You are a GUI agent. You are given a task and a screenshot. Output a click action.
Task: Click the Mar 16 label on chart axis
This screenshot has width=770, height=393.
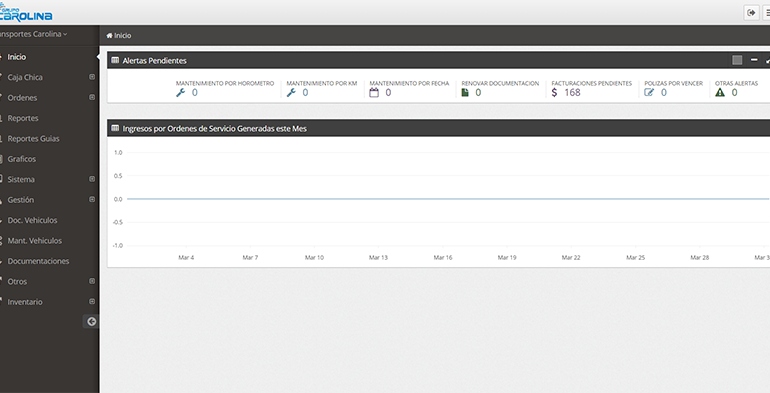tap(443, 257)
